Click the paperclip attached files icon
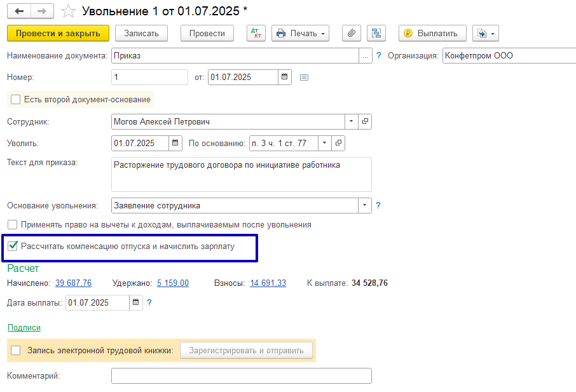The height and width of the screenshot is (392, 576). point(351,33)
